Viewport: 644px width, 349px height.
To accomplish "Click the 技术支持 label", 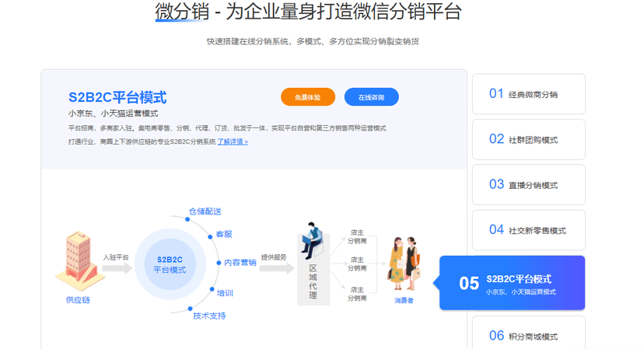I will pos(209,316).
